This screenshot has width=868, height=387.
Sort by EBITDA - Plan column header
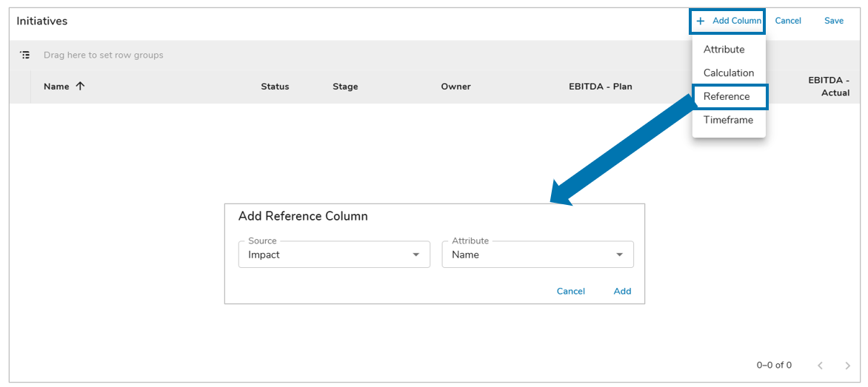pos(600,87)
